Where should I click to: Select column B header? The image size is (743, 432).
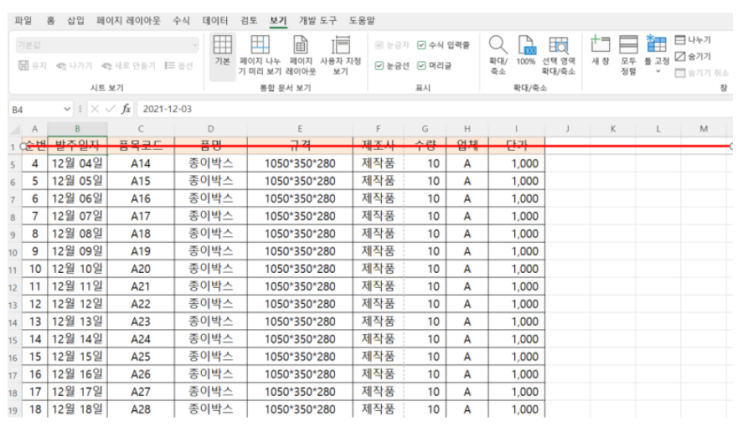77,129
